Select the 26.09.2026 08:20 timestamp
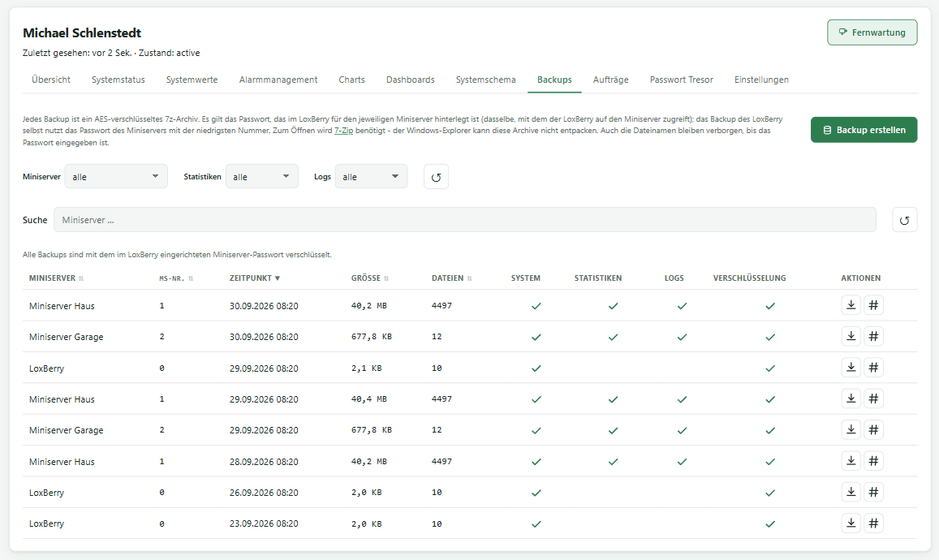Screen dimensions: 939x560 [x=264, y=493]
